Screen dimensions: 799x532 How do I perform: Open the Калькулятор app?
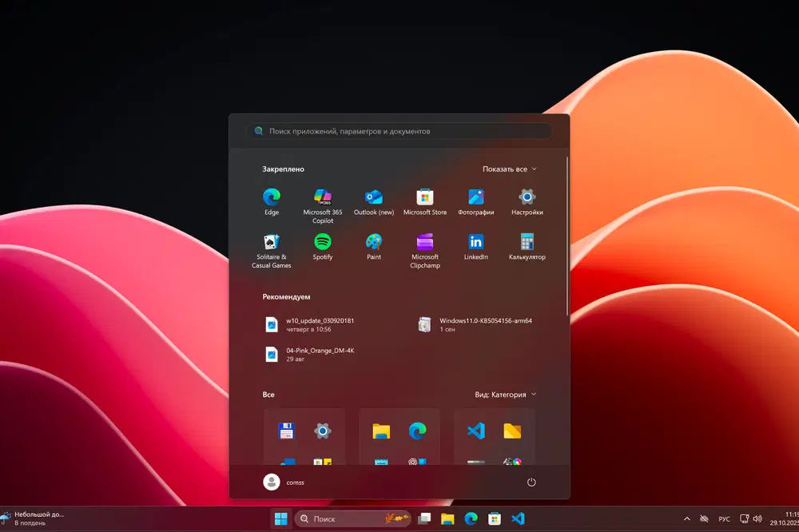(x=527, y=247)
